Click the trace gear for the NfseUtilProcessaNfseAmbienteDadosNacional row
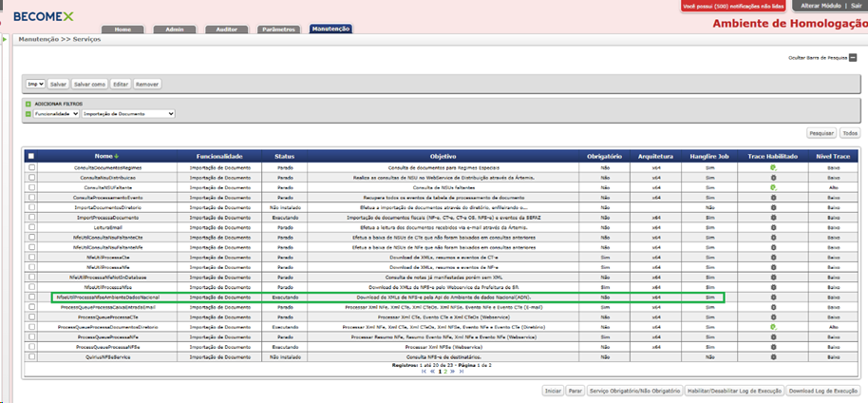Screen dimensions: 868x403 click(x=773, y=297)
